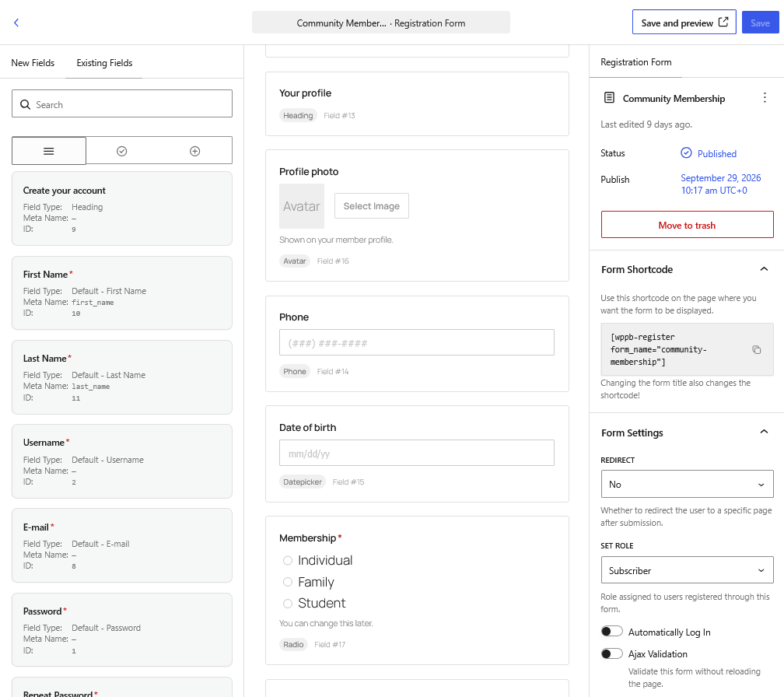784x697 pixels.
Task: Select the Username field card
Action: coord(122,461)
